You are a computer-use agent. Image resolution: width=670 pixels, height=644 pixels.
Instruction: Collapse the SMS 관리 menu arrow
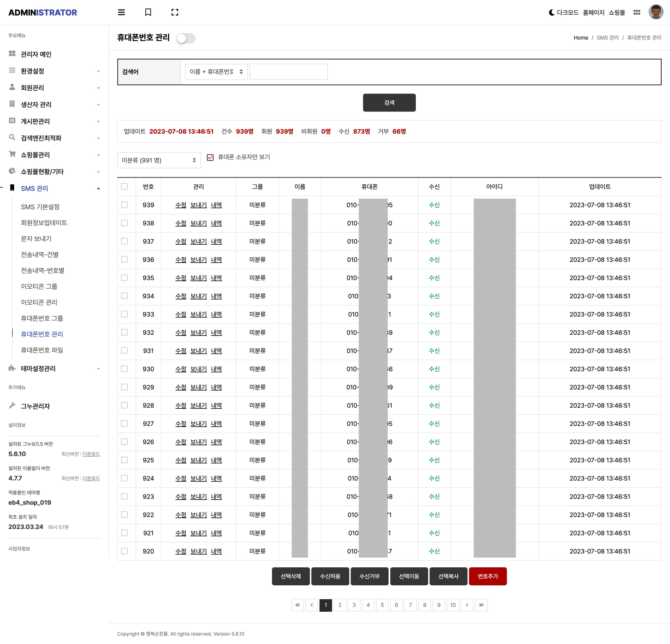[98, 189]
